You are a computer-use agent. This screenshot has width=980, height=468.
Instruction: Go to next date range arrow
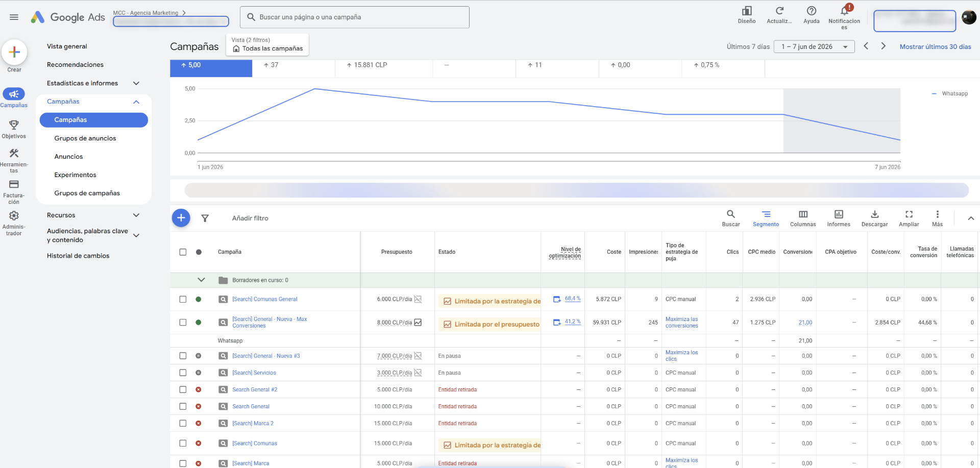884,46
